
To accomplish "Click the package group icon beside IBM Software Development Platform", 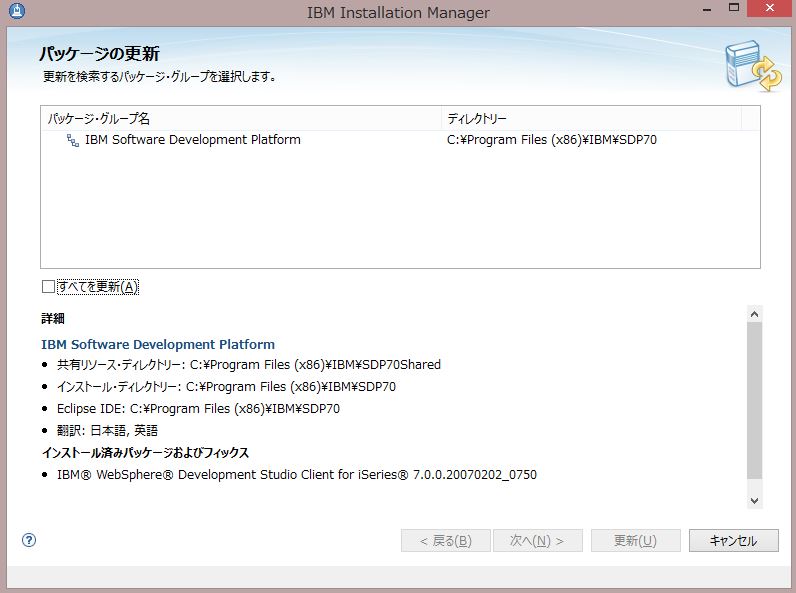I will (x=73, y=140).
